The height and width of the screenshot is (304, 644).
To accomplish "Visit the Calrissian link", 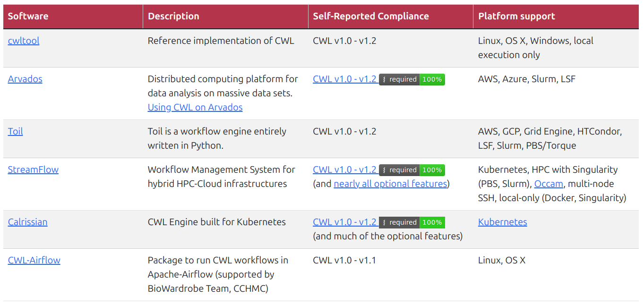I will pos(28,222).
